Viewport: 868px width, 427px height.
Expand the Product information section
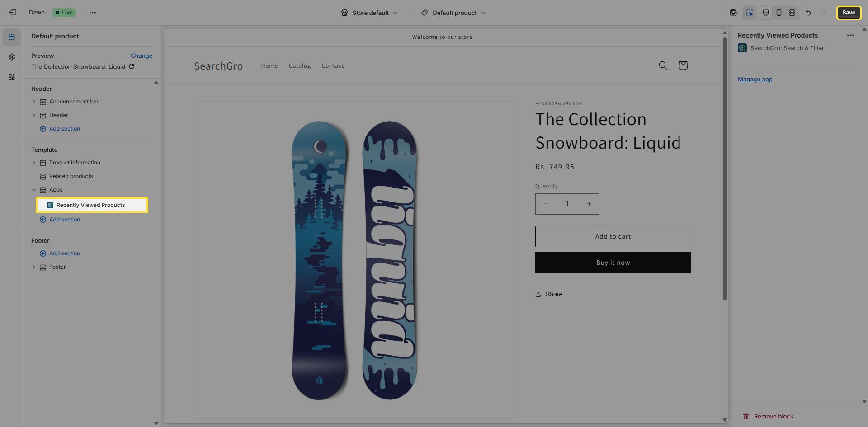coord(34,163)
